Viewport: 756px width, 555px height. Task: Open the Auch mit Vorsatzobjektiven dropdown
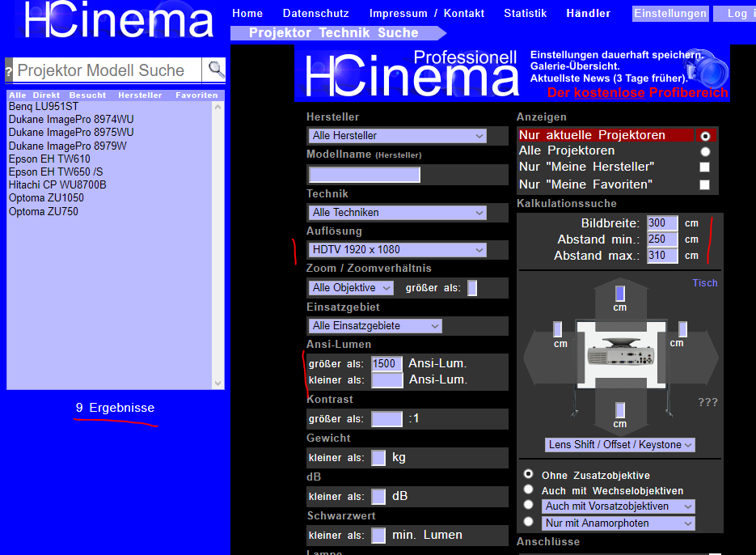[x=619, y=506]
